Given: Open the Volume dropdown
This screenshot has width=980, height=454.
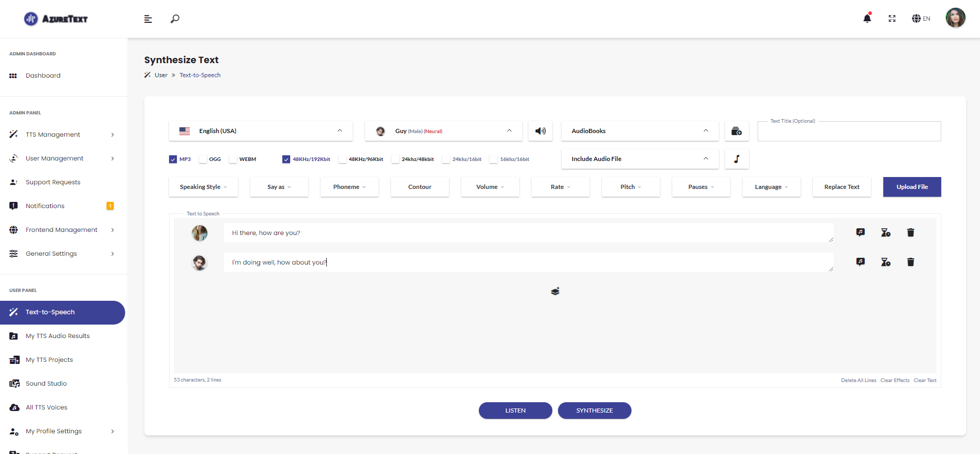Looking at the screenshot, I should coord(490,187).
